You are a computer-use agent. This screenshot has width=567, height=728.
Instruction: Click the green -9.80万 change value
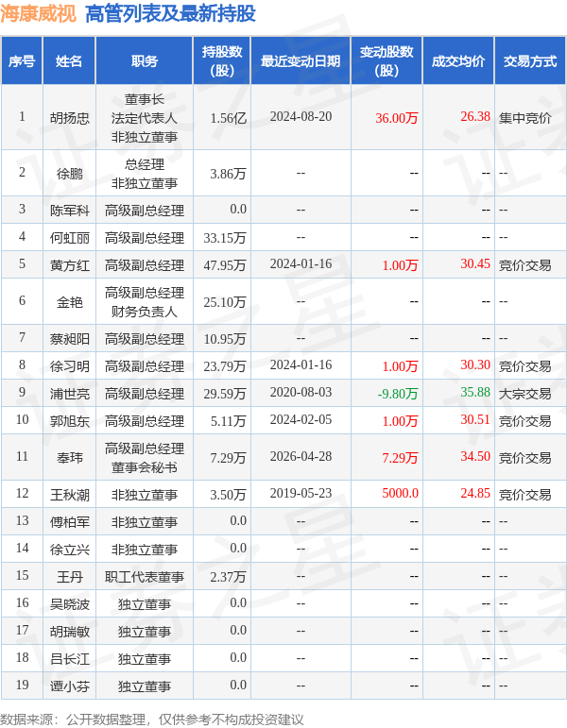(398, 394)
